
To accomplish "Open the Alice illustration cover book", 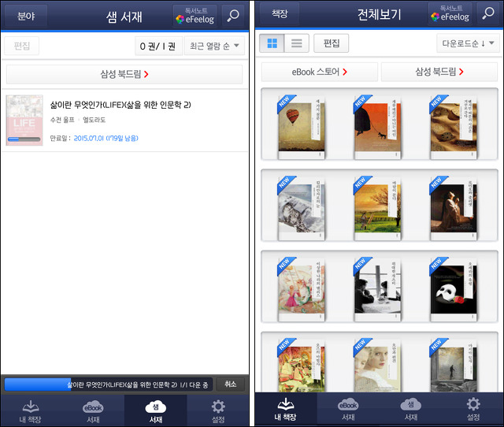I will pyautogui.click(x=301, y=289).
